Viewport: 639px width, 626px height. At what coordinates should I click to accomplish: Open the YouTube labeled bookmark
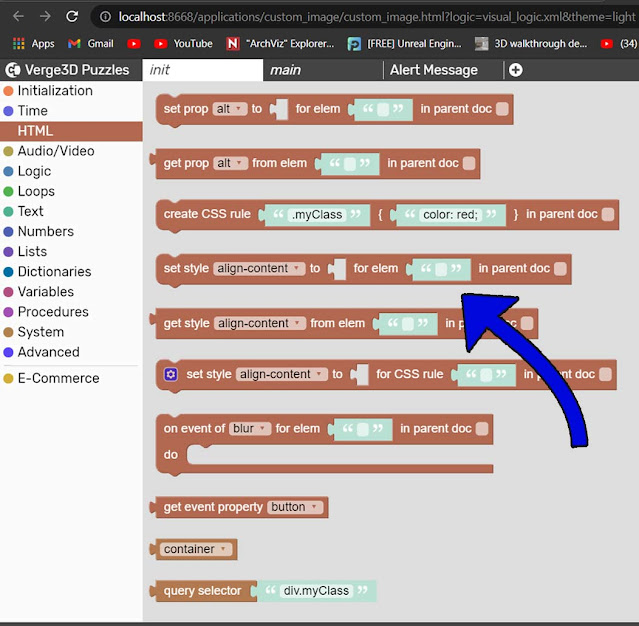[x=183, y=44]
